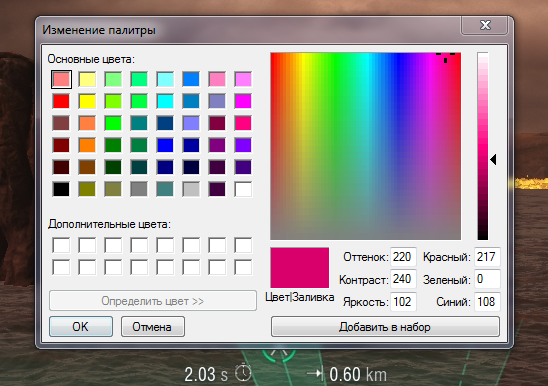Click the Отмена button
The image size is (548, 386).
point(153,327)
